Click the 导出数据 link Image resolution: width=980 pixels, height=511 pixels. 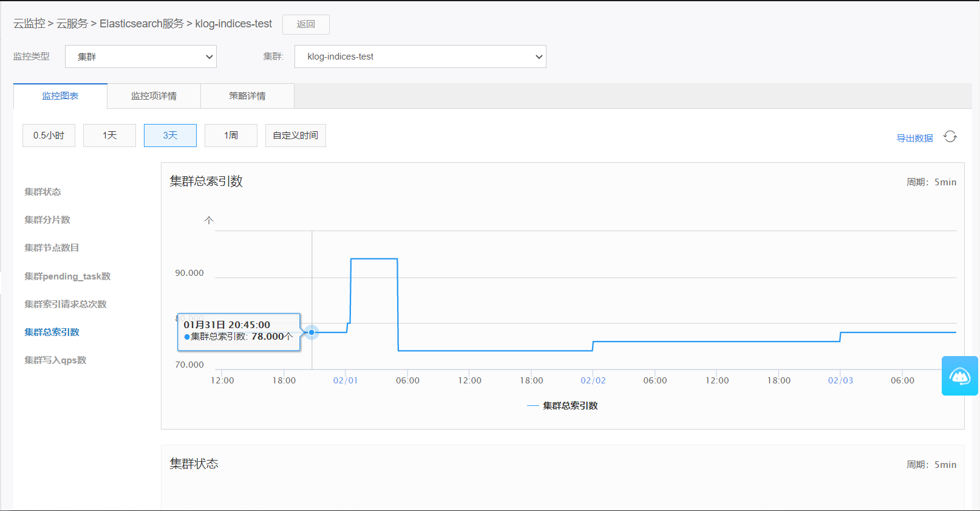tap(914, 138)
